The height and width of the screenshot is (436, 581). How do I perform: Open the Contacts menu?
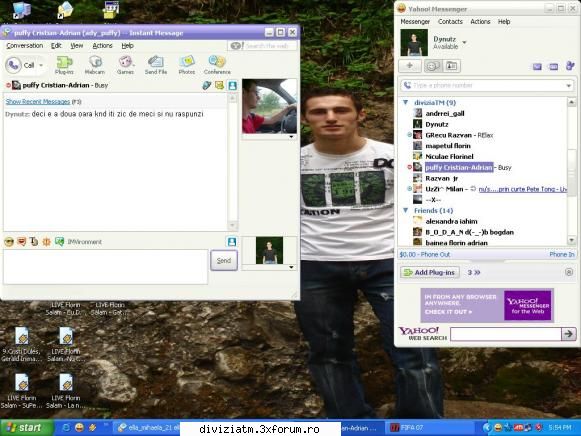tap(450, 21)
